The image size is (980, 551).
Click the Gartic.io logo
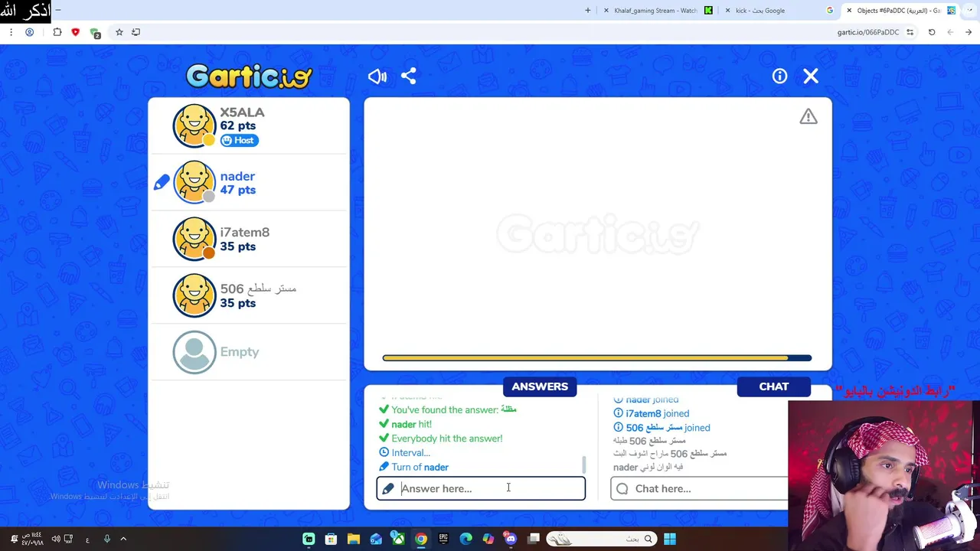[x=249, y=76]
